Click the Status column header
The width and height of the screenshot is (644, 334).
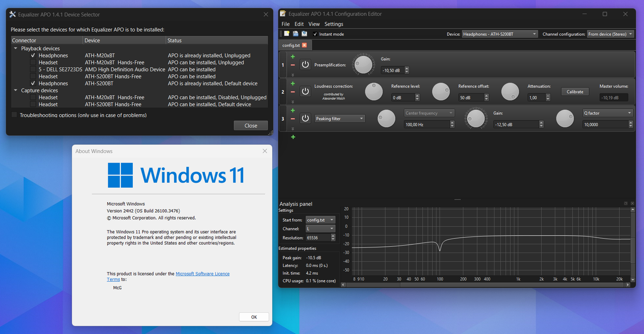(x=217, y=40)
